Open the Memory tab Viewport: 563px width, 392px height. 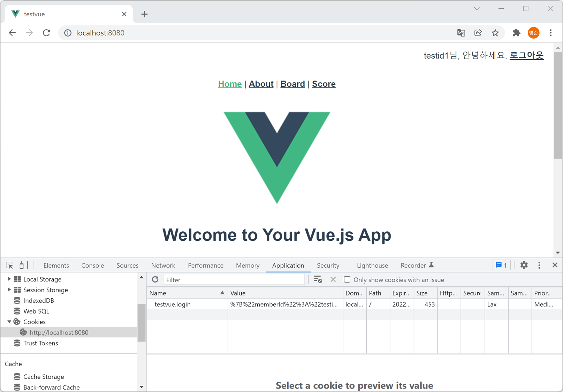(x=248, y=266)
